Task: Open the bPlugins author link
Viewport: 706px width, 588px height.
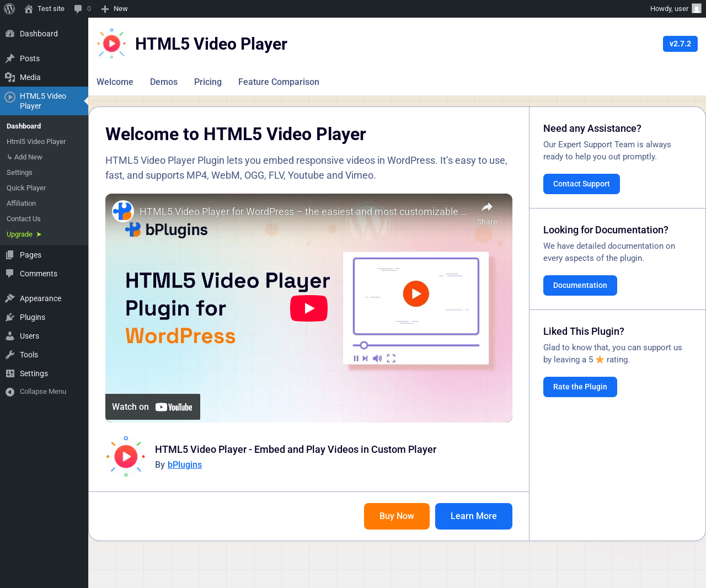Action: tap(185, 465)
